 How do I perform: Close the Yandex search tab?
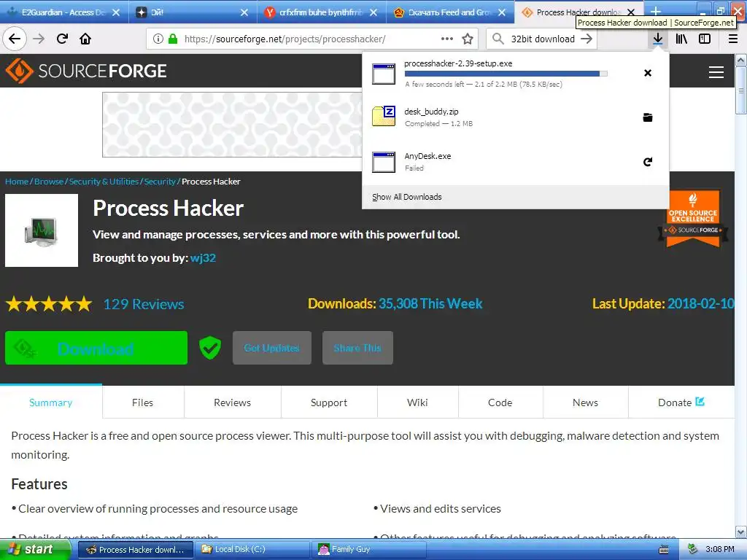[x=373, y=12]
